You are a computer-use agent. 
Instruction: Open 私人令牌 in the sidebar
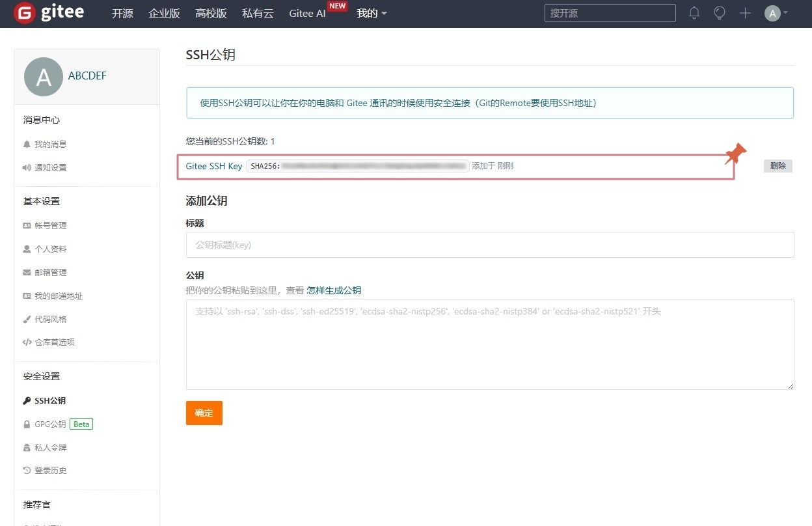click(51, 447)
